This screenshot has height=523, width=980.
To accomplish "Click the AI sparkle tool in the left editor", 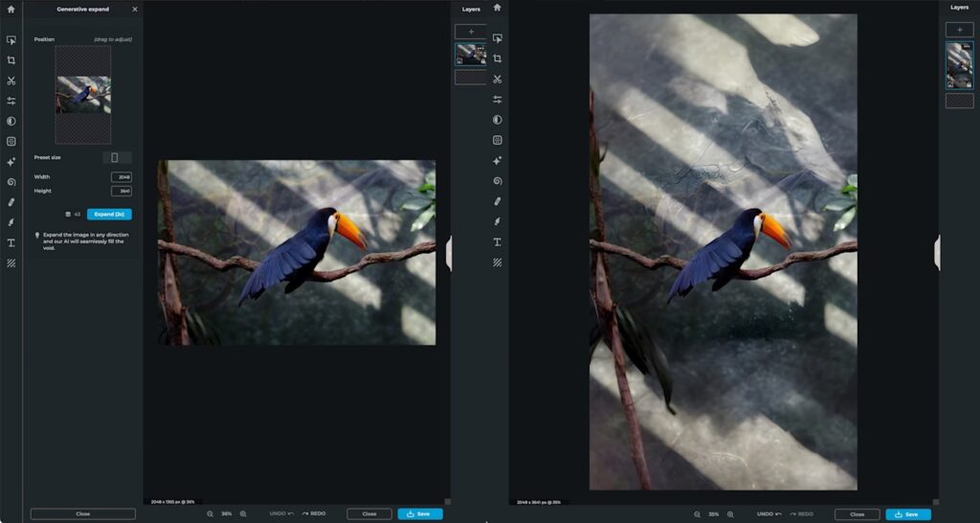I will tap(11, 162).
